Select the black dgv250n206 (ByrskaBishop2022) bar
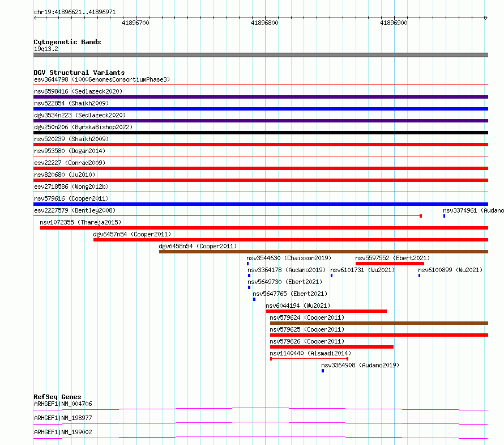The height and width of the screenshot is (445, 504). click(260, 133)
